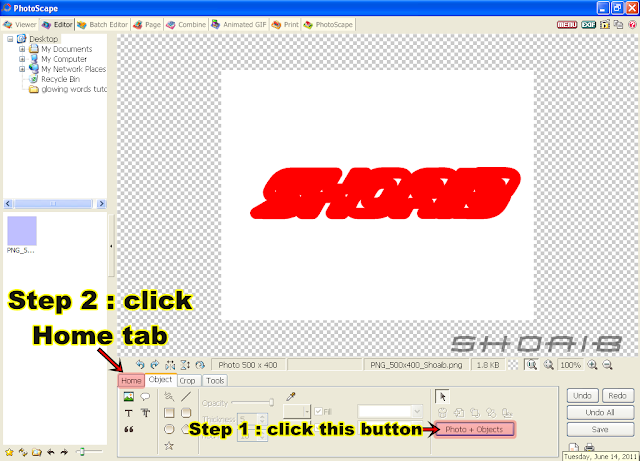This screenshot has width=640, height=461.
Task: Collapse the Desktop tree node
Action: (10, 39)
